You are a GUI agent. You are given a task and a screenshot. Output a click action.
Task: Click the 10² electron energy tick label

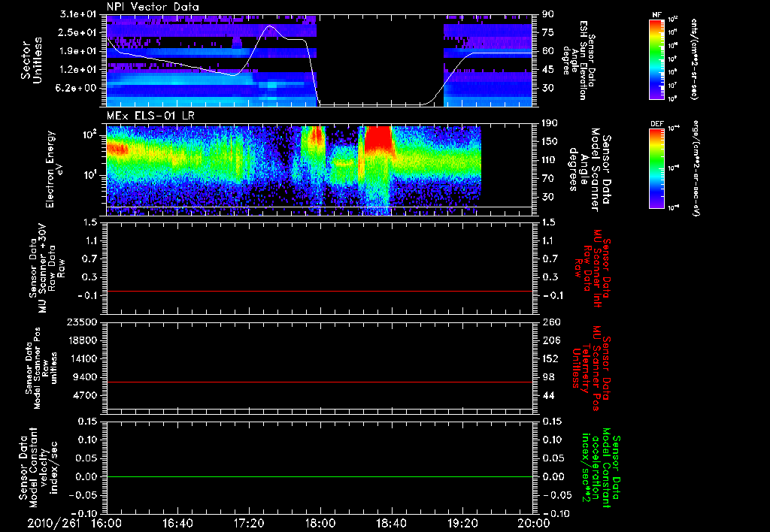(89, 135)
